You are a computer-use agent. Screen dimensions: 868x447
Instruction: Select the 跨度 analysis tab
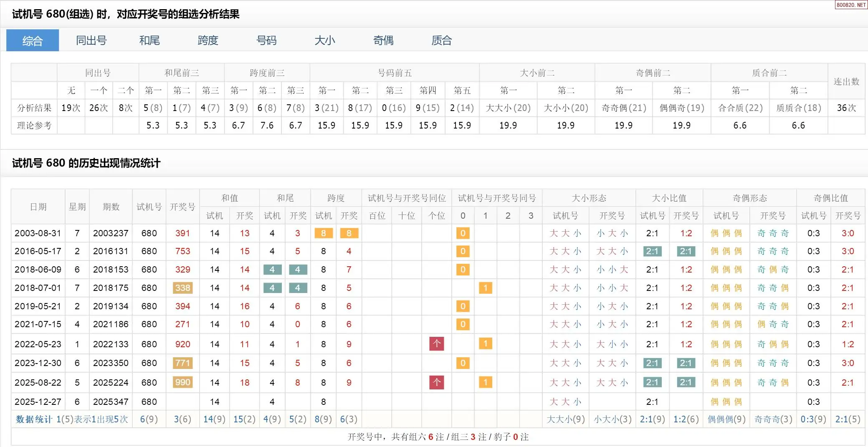coord(208,40)
